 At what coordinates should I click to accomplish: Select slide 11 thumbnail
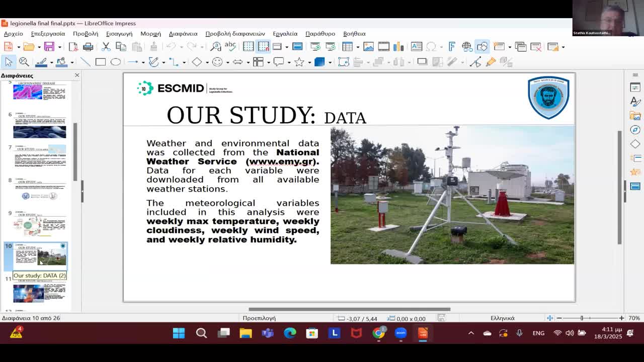pyautogui.click(x=40, y=292)
